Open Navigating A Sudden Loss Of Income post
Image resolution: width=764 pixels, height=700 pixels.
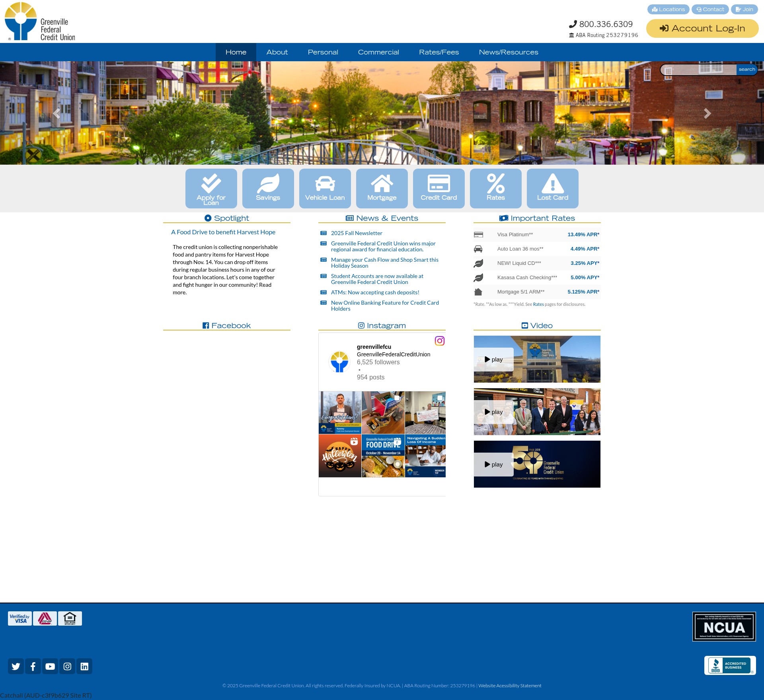425,456
